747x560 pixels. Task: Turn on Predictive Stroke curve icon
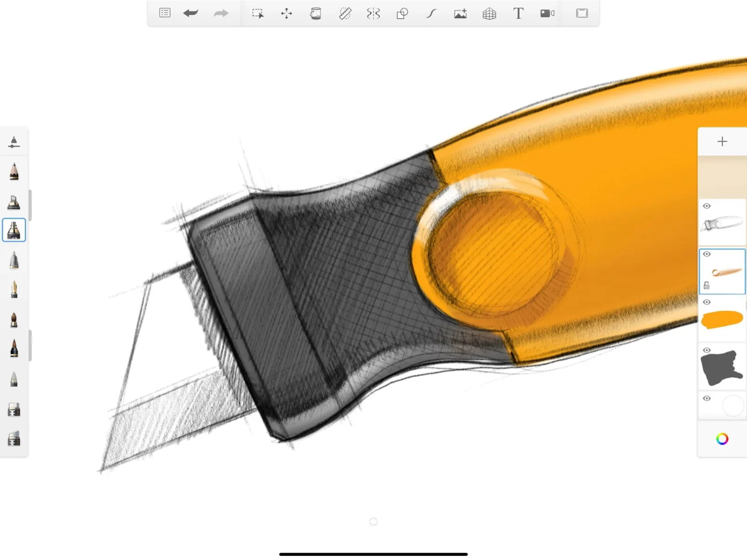tap(431, 14)
